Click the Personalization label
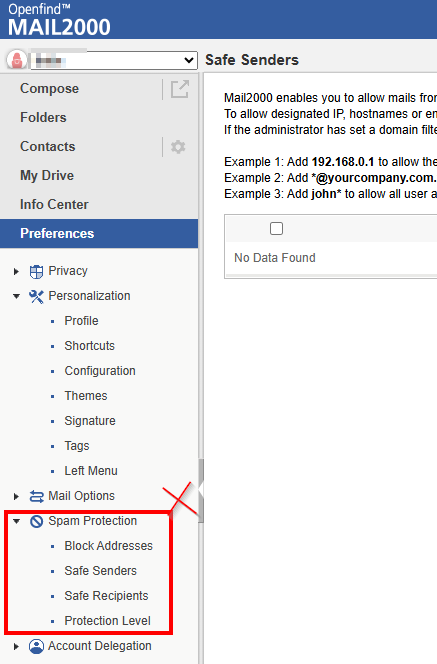Viewport: 437px width, 664px height. pos(89,296)
